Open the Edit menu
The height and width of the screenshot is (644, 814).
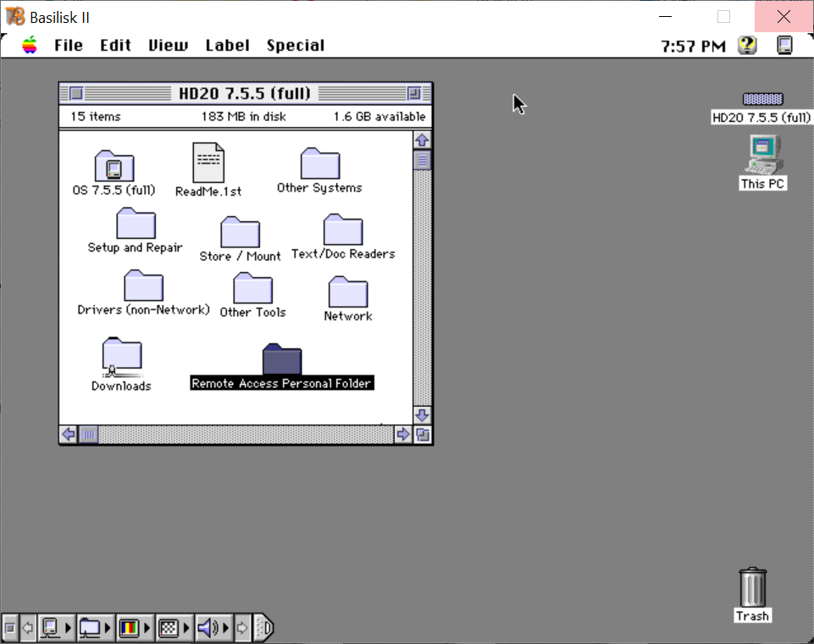(x=115, y=45)
